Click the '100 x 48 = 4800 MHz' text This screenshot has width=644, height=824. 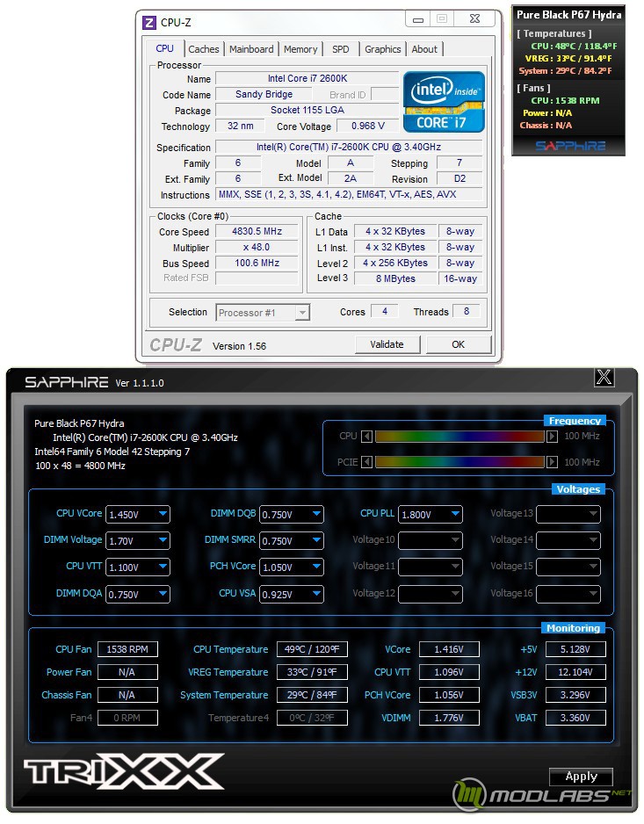80,466
